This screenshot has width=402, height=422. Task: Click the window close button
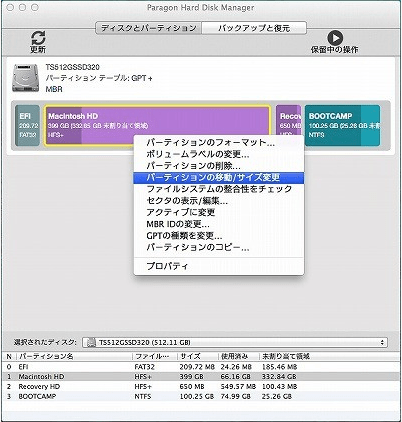click(x=10, y=7)
